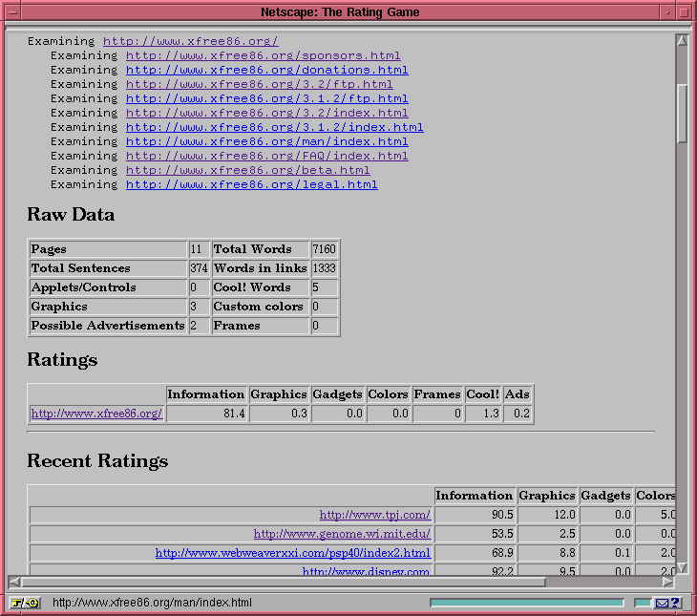Visit the xfree86.org beta.html link
697x616 pixels.
coord(247,170)
